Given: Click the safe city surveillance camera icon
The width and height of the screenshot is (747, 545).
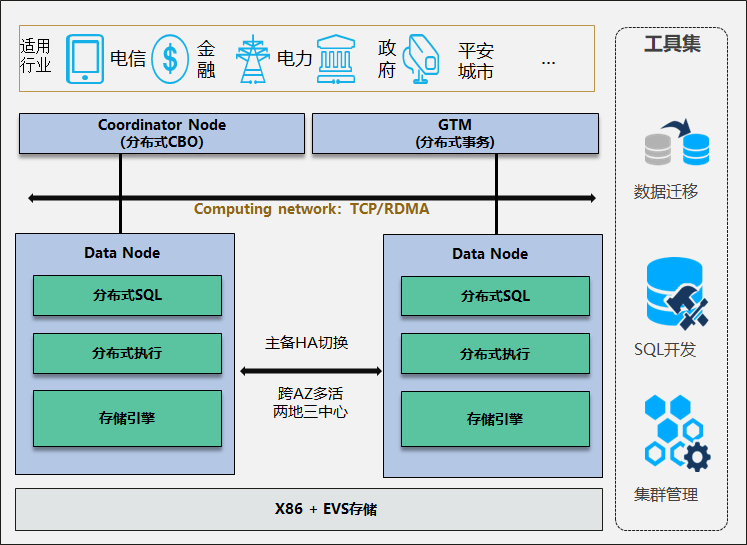Looking at the screenshot, I should pyautogui.click(x=421, y=59).
